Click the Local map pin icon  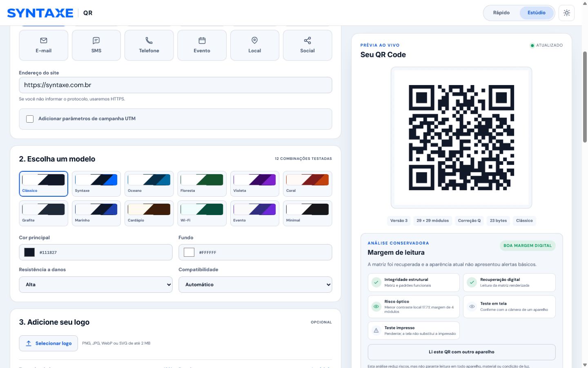click(255, 40)
